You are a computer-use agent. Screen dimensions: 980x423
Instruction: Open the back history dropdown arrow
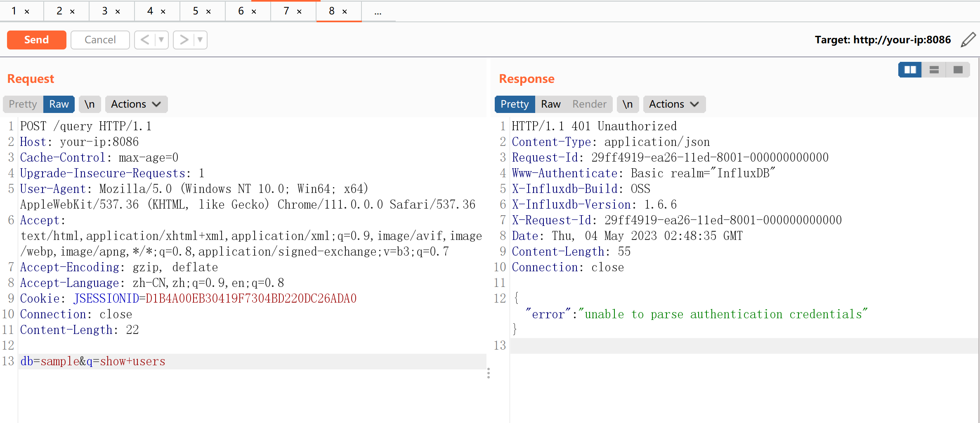(161, 40)
